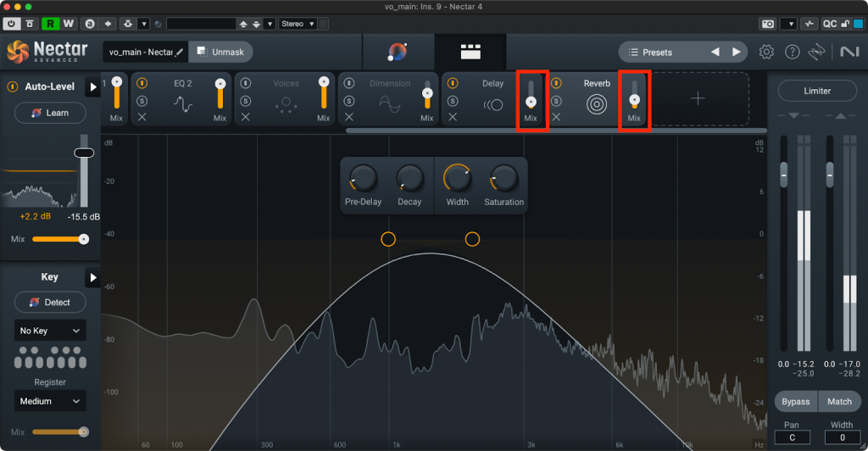
Task: Switch to the modules view tab
Action: [x=470, y=53]
